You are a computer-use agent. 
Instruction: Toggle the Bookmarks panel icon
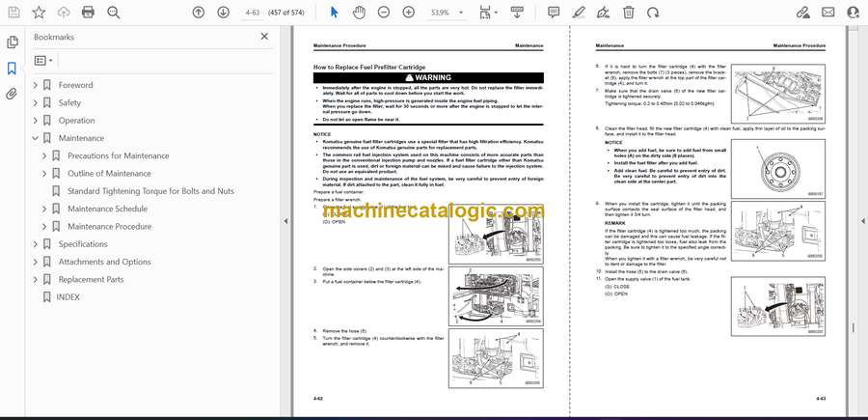(x=12, y=69)
